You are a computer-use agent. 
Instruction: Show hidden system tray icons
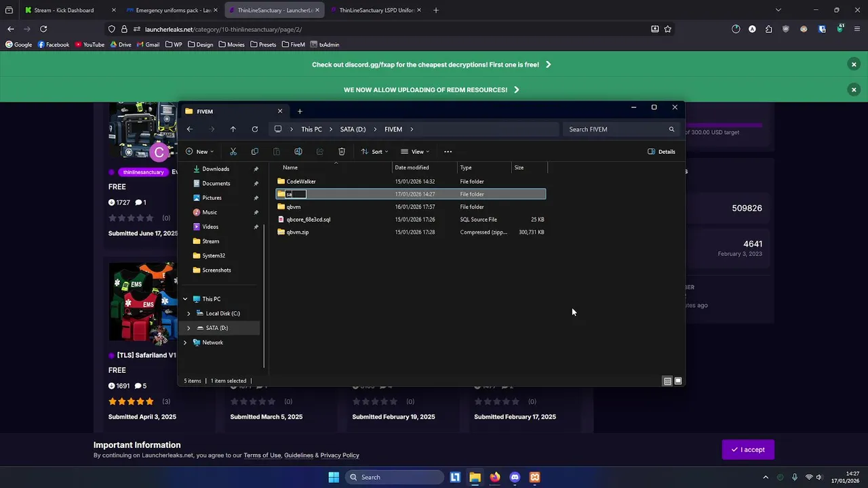[766, 477]
